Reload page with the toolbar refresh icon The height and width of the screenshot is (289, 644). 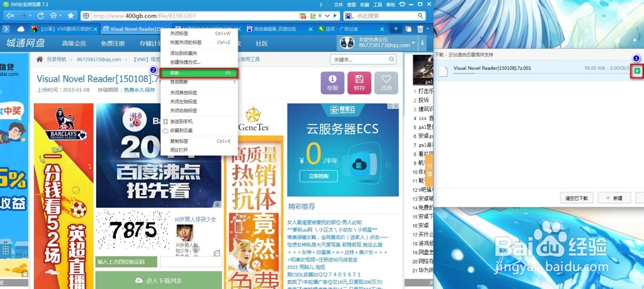[40, 15]
